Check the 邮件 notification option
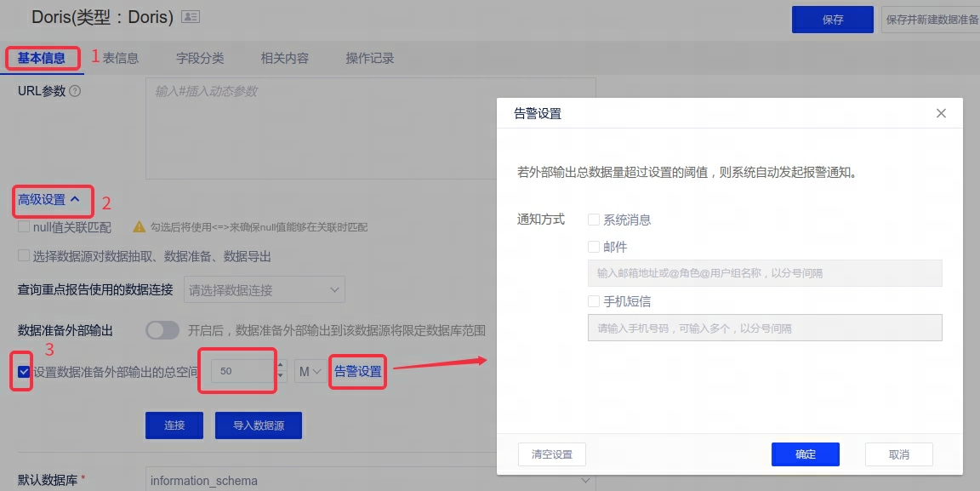Viewport: 980px width, 491px height. tap(594, 247)
